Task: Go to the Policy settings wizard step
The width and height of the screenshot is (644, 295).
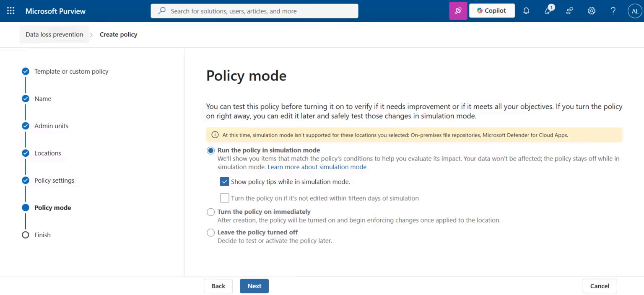Action: 54,181
